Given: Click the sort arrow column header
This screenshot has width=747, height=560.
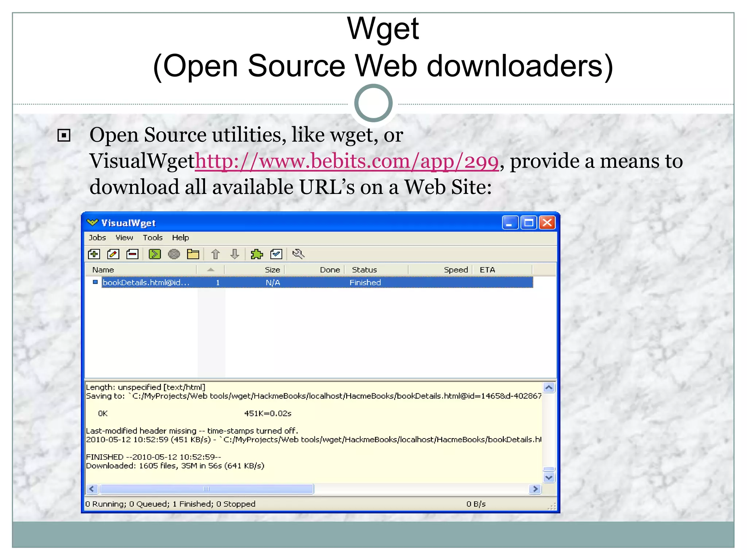Looking at the screenshot, I should click(210, 270).
